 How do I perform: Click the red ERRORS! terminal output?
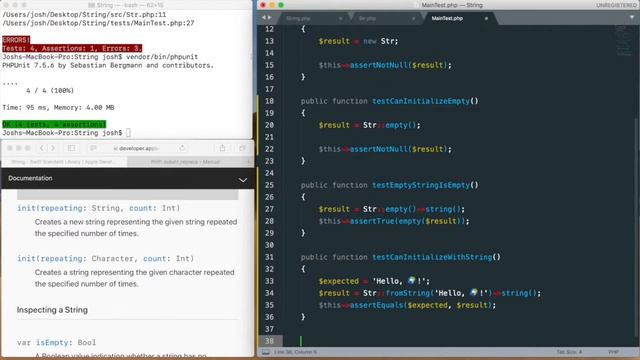tap(16, 40)
